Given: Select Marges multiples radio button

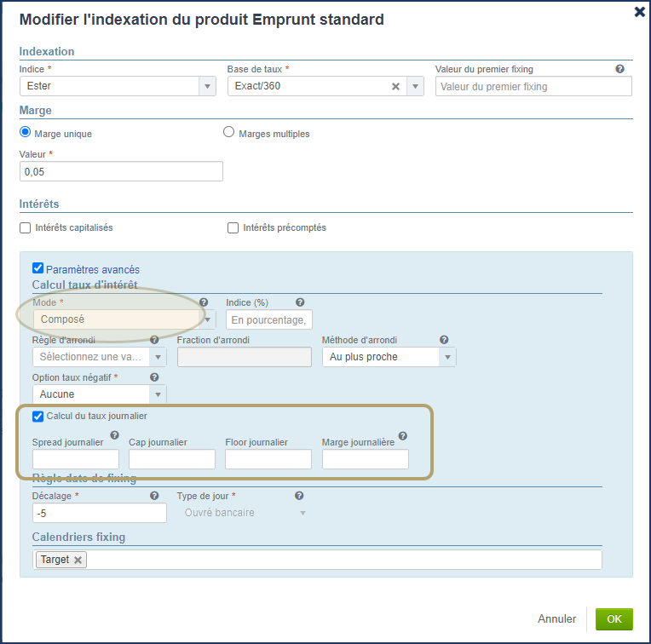Looking at the screenshot, I should click(228, 133).
